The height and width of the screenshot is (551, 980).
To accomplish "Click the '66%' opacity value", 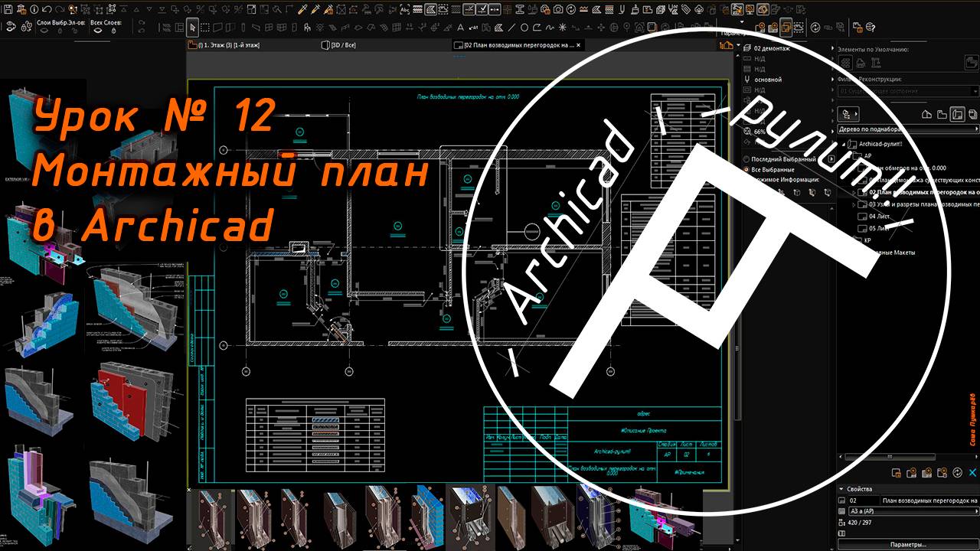I will [760, 132].
